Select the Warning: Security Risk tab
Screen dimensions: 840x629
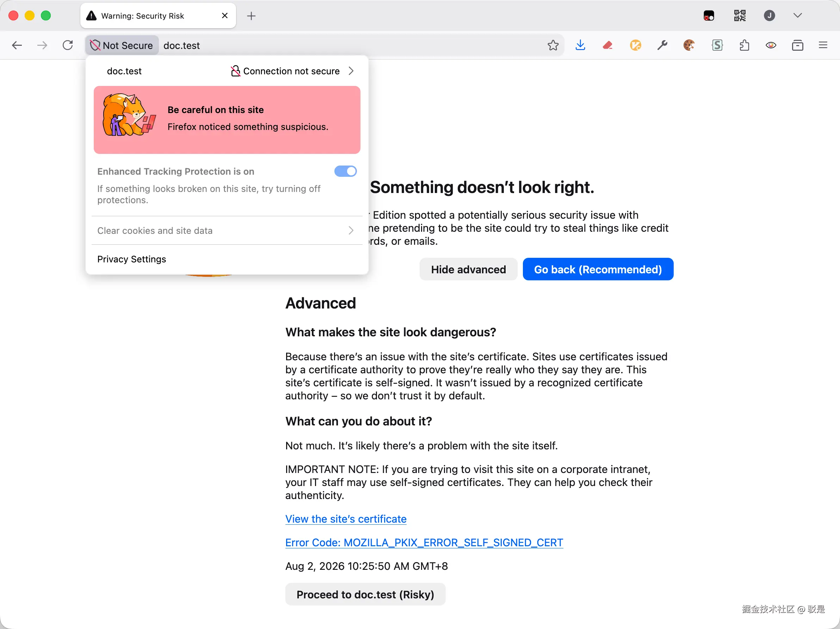158,15
